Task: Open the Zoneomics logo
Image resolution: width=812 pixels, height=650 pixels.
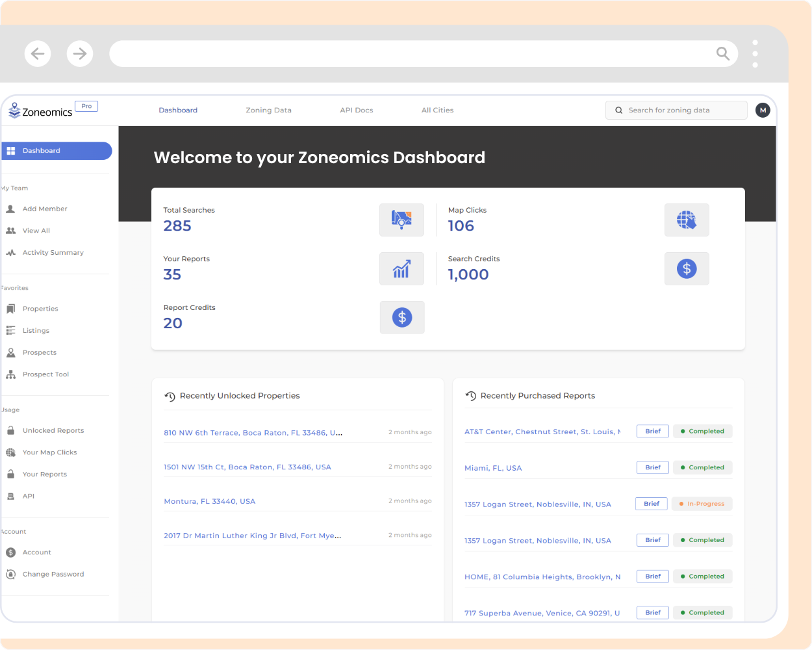Action: coord(40,110)
